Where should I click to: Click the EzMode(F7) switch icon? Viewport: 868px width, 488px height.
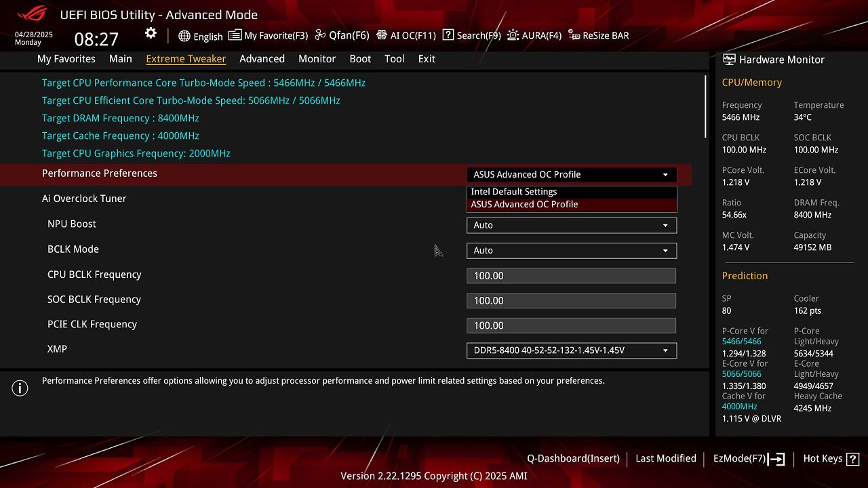coord(777,459)
